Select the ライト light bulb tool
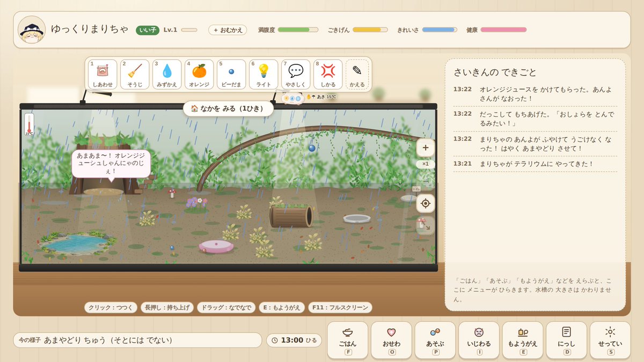 click(x=264, y=75)
